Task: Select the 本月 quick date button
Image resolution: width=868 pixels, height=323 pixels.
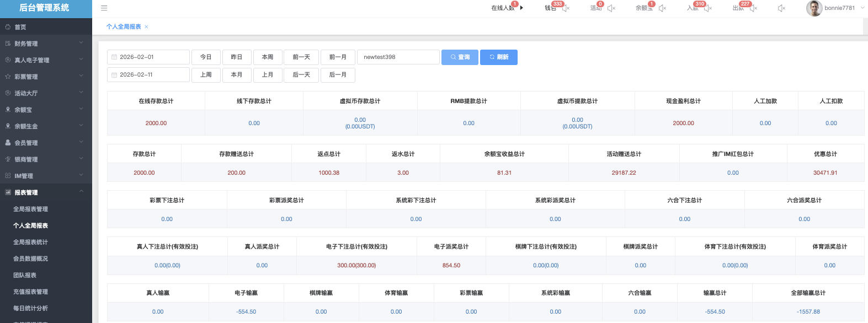Action: point(237,74)
